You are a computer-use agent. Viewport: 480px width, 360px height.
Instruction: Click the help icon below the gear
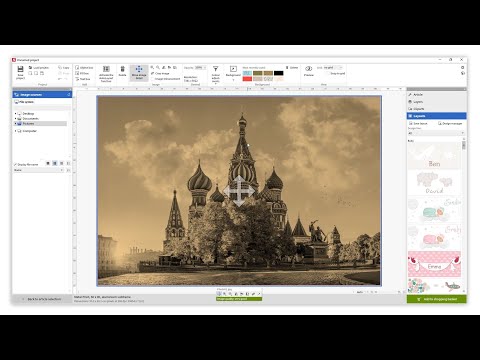click(463, 73)
